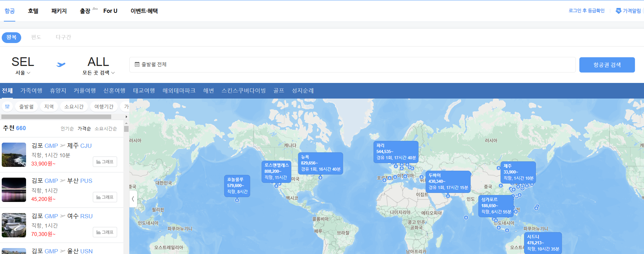Select the 해외테마파크 category
Image resolution: width=644 pixels, height=254 pixels.
tap(179, 91)
